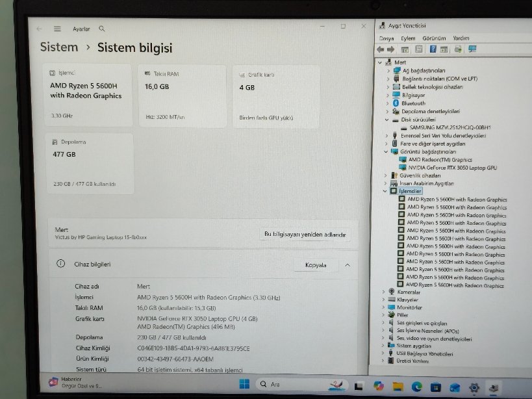Screen dimensions: 532x399
Task: Open the Görünüm menu
Action: [x=434, y=38]
